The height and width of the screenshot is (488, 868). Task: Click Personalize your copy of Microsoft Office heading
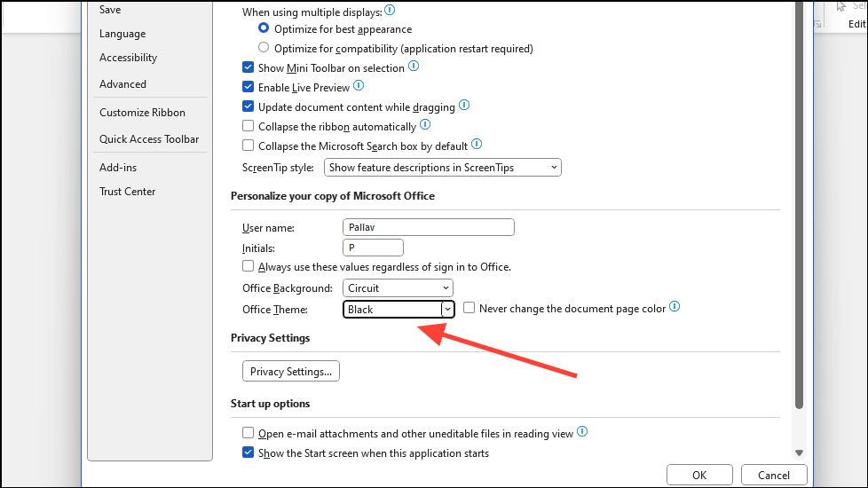click(x=333, y=196)
